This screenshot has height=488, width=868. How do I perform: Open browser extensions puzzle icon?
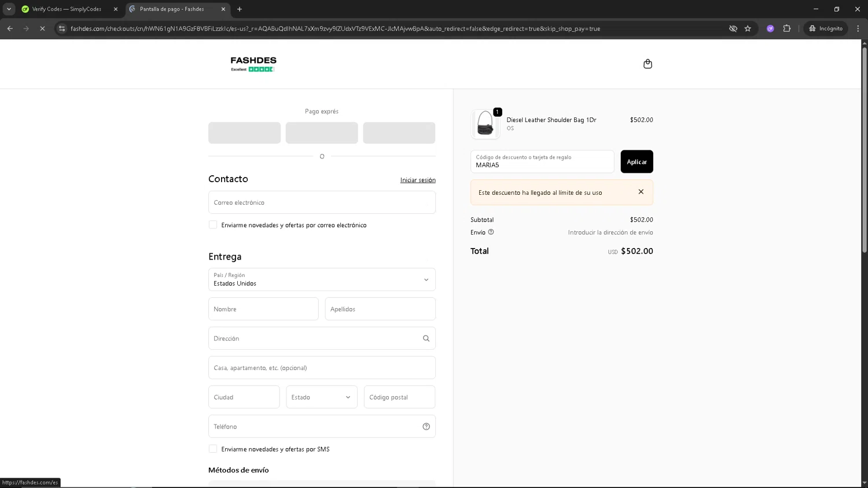(786, 28)
